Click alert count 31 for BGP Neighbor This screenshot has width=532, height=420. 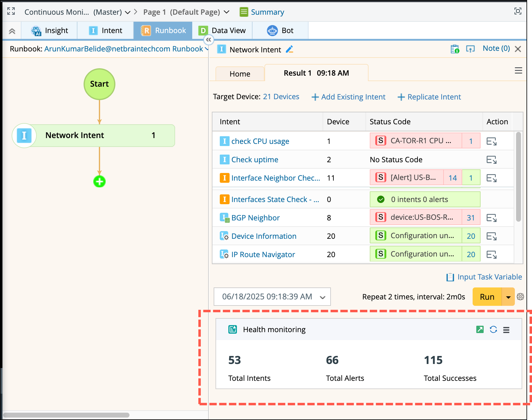click(471, 217)
